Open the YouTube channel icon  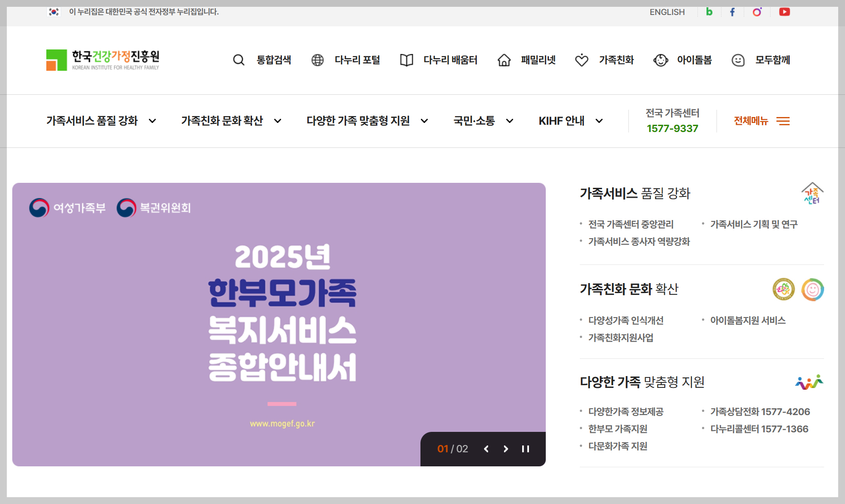784,12
